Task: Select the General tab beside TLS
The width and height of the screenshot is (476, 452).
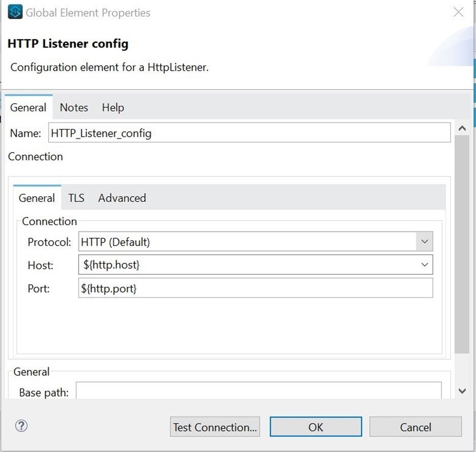Action: 37,198
